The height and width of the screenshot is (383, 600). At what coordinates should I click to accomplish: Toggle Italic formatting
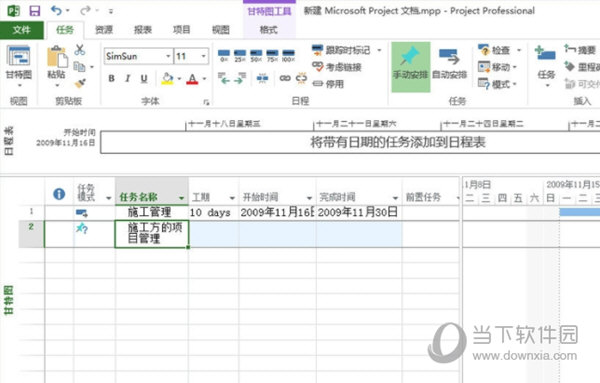127,78
